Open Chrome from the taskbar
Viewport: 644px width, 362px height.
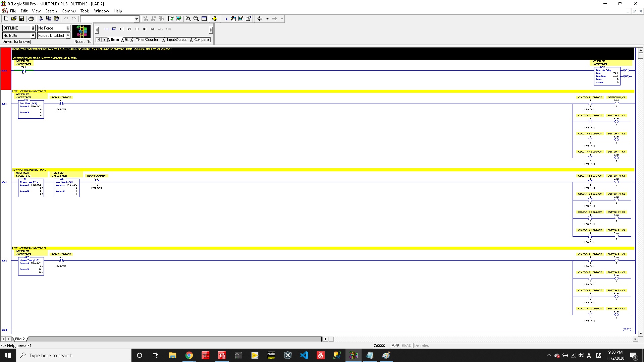(x=189, y=355)
